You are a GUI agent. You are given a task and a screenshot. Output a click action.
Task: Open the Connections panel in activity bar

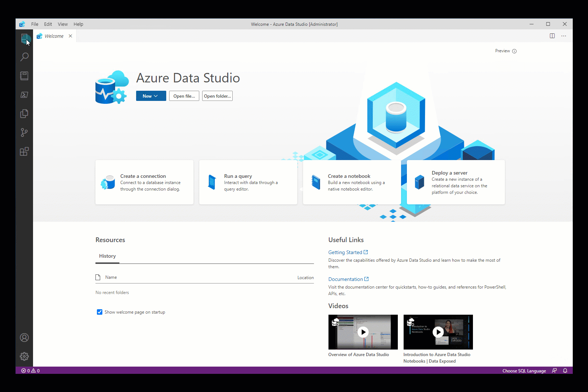24,38
